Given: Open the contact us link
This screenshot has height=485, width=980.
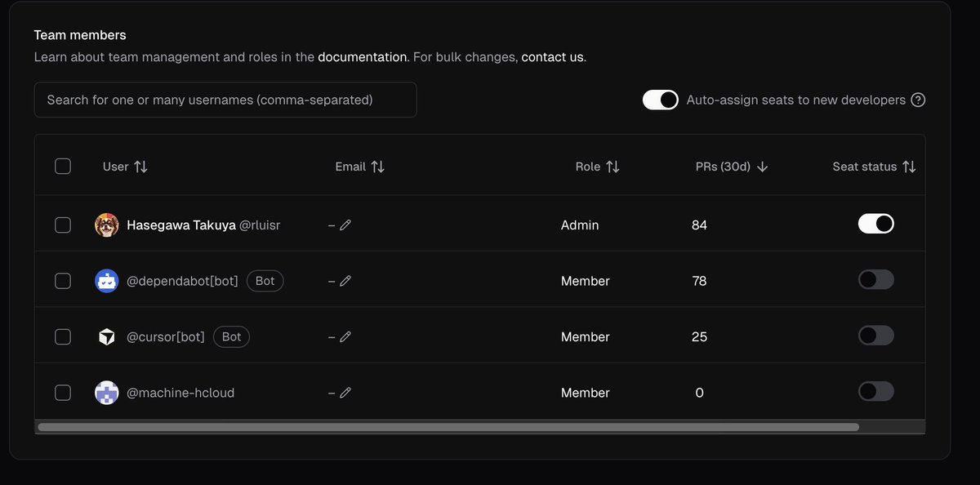Looking at the screenshot, I should coord(553,57).
